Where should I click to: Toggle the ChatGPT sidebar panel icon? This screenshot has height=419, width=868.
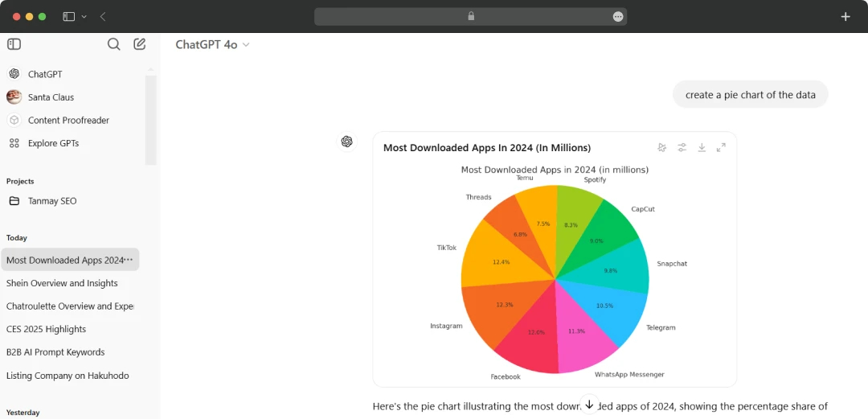[14, 44]
